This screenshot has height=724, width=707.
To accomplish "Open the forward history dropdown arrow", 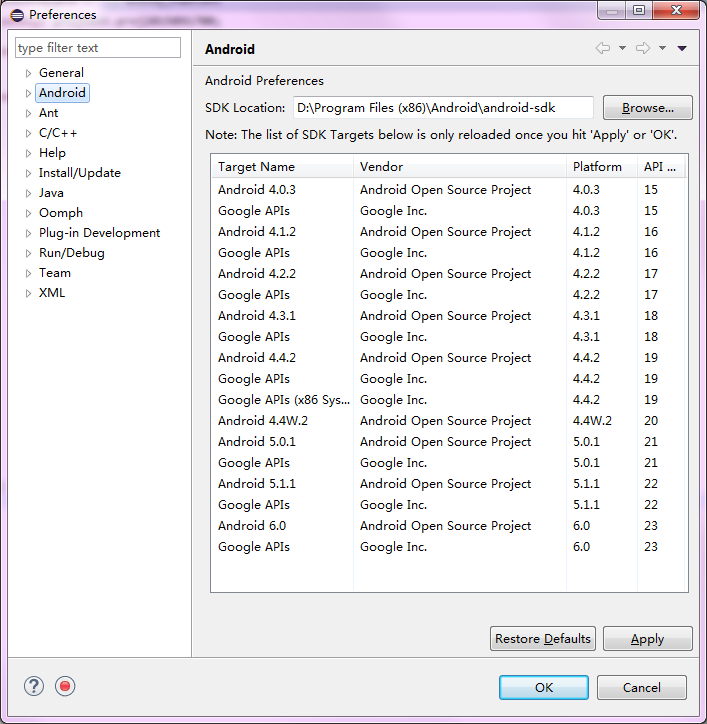I will pyautogui.click(x=662, y=48).
